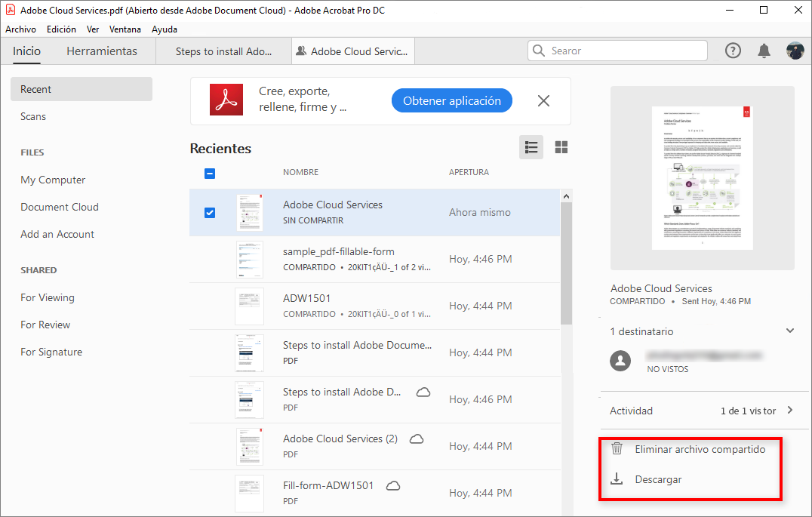Click the recipient avatar icon
812x517 pixels.
pyautogui.click(x=620, y=361)
